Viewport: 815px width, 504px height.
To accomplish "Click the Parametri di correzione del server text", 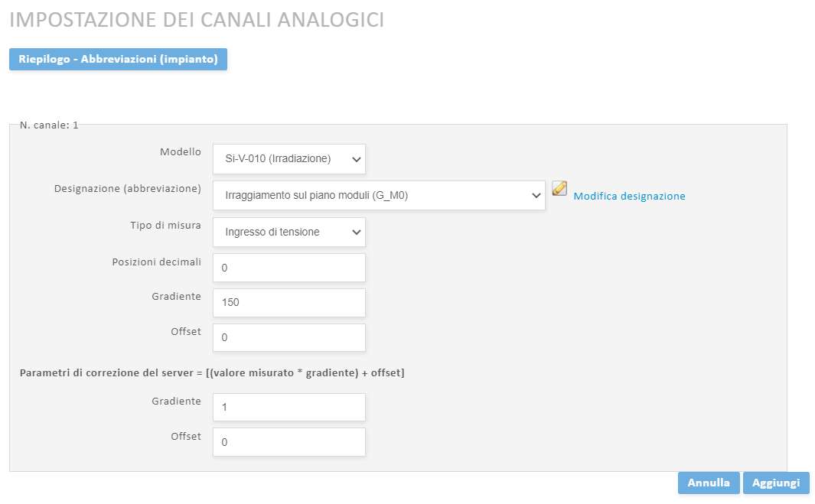I will pos(212,373).
